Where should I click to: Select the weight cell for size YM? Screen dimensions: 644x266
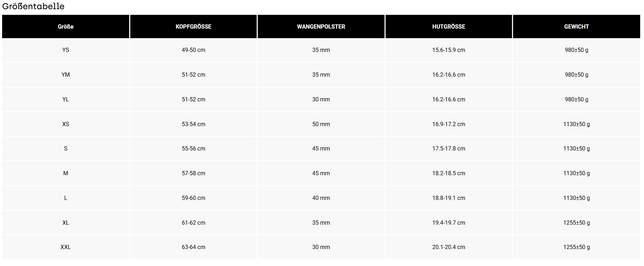(576, 75)
